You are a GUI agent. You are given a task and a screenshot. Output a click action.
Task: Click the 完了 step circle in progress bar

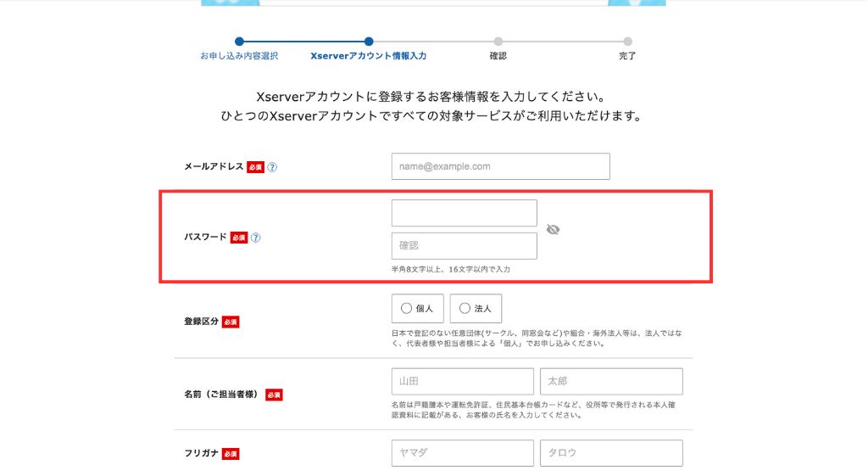627,41
